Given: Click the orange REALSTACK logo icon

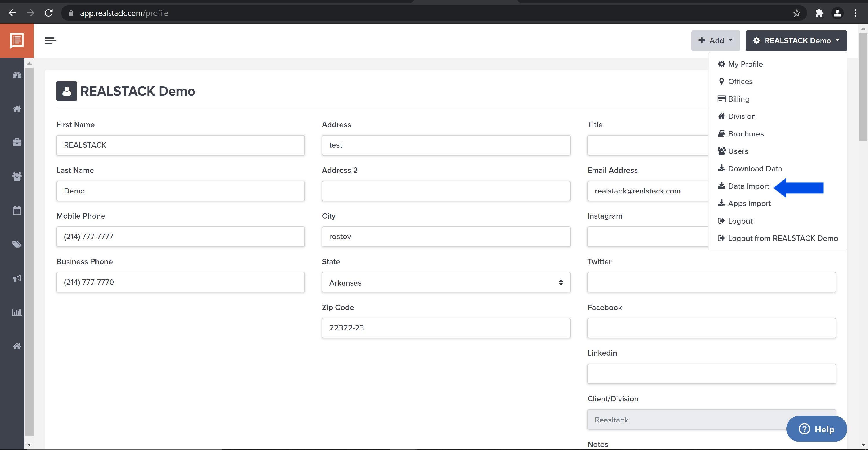Looking at the screenshot, I should point(16,41).
